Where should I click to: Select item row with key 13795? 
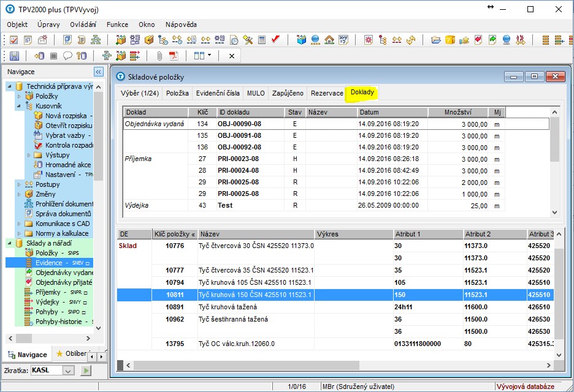point(335,344)
